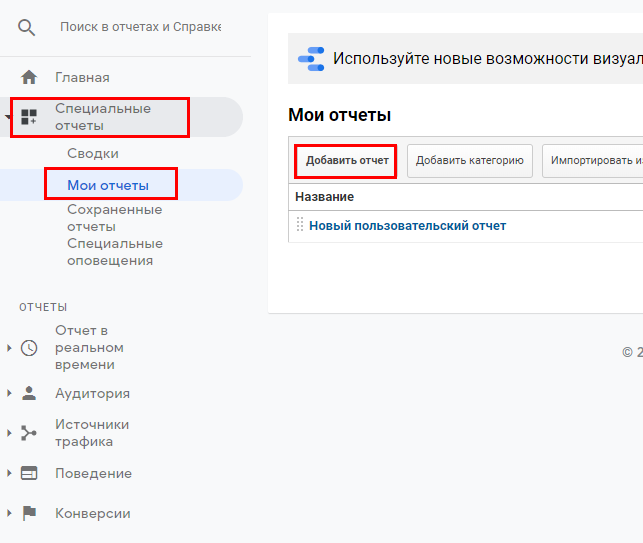Click the Поведение behavior icon

click(x=29, y=473)
